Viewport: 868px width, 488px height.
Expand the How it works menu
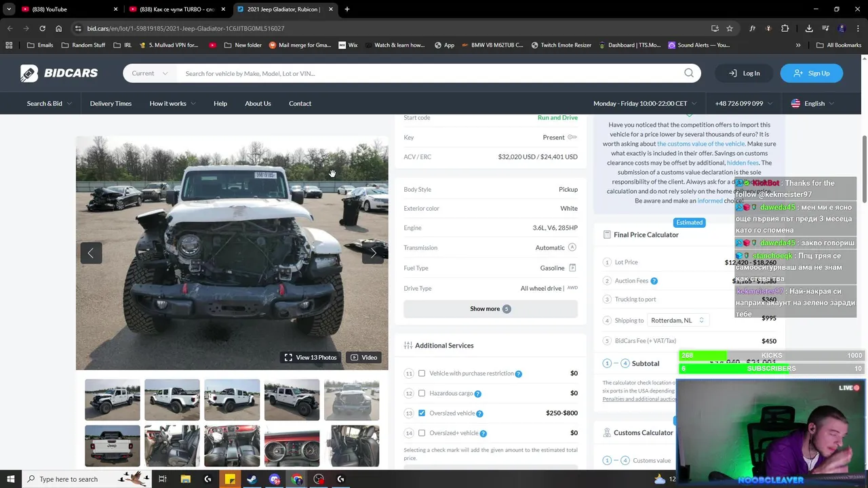[x=172, y=104]
